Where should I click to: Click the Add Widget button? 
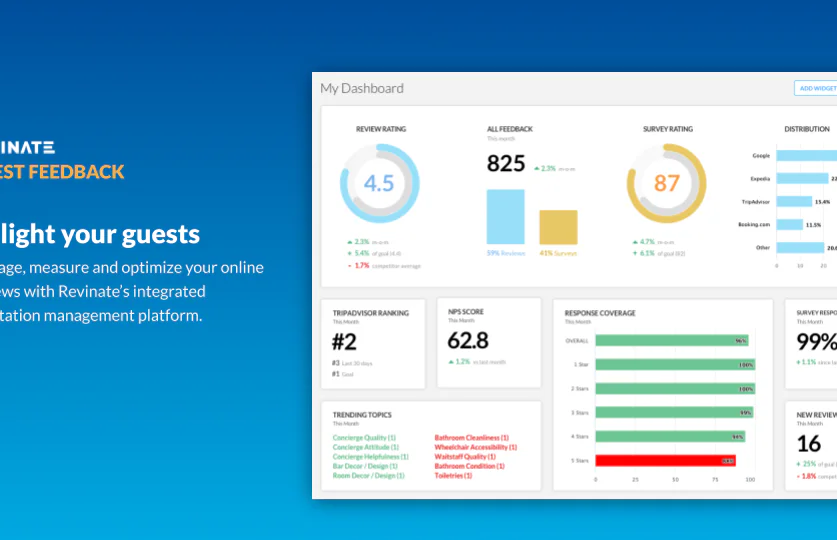coord(816,88)
